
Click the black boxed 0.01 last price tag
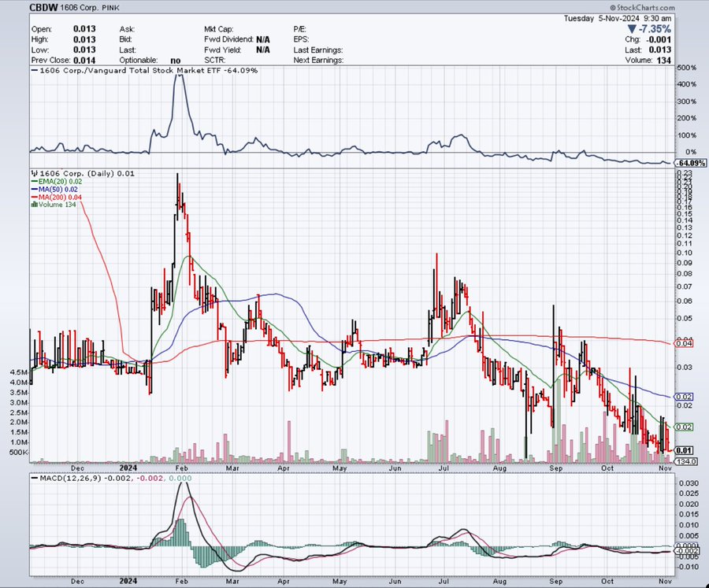pyautogui.click(x=684, y=450)
